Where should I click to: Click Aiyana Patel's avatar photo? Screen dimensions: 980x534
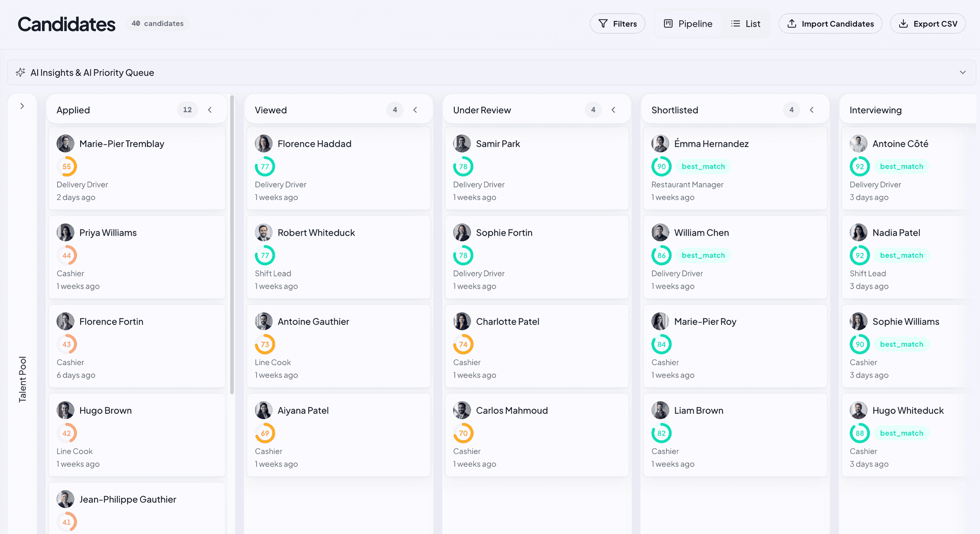[263, 411]
